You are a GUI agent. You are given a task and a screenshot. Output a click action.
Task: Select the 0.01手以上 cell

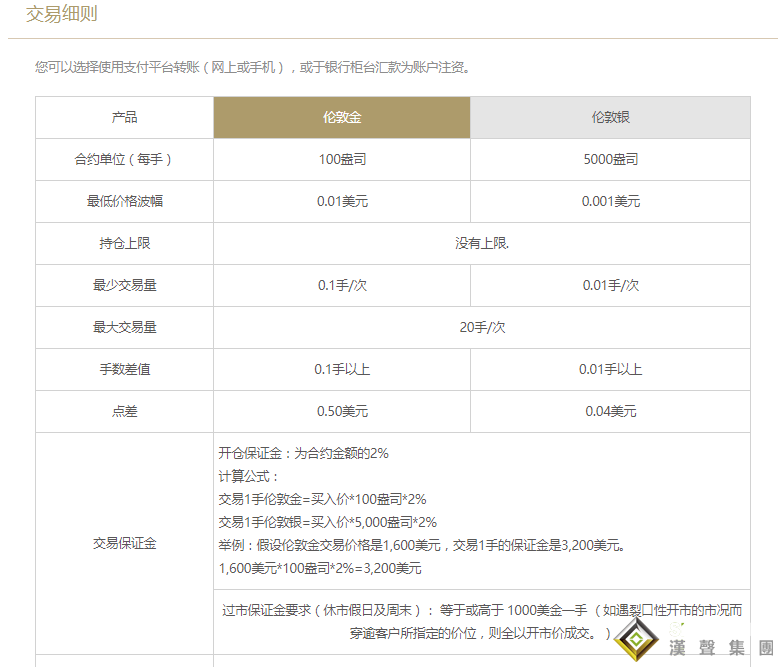point(610,369)
